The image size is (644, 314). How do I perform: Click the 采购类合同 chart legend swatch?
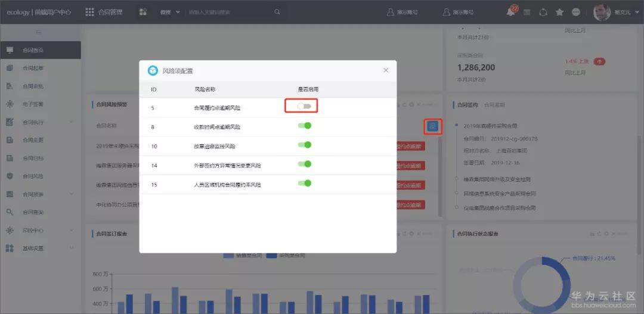coord(271,255)
